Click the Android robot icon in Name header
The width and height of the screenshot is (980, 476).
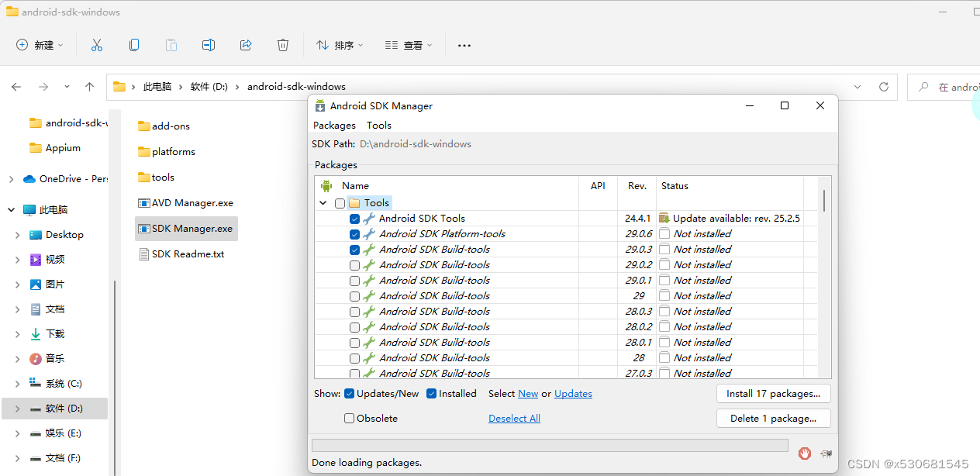(326, 186)
